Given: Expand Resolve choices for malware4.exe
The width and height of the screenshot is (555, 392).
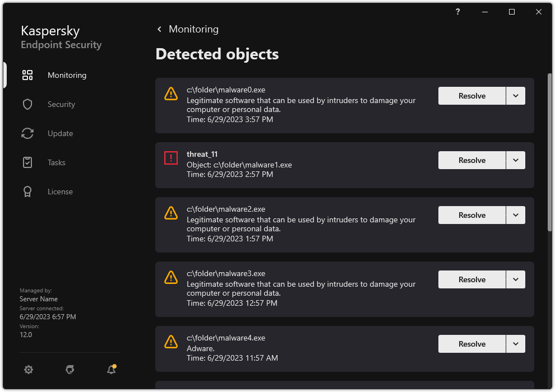Looking at the screenshot, I should (515, 343).
